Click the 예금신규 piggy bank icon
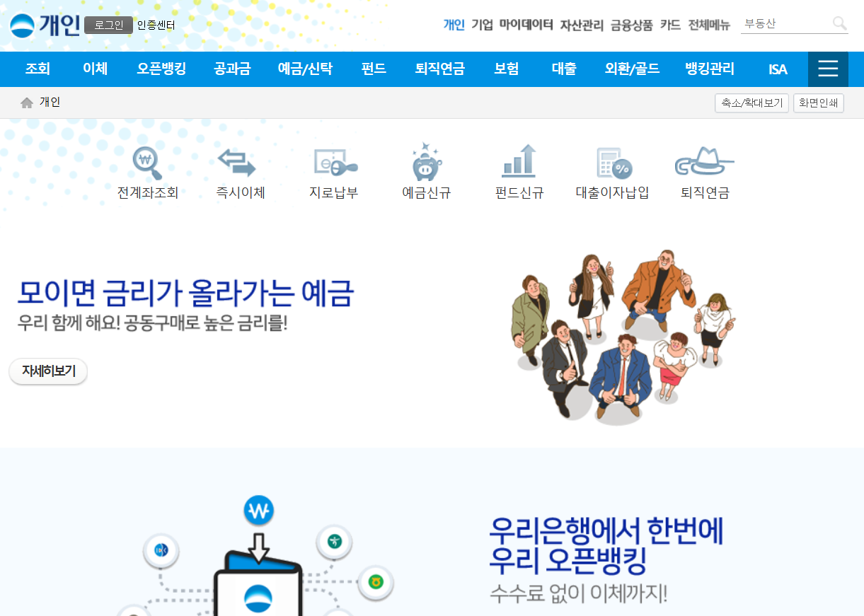 point(425,163)
